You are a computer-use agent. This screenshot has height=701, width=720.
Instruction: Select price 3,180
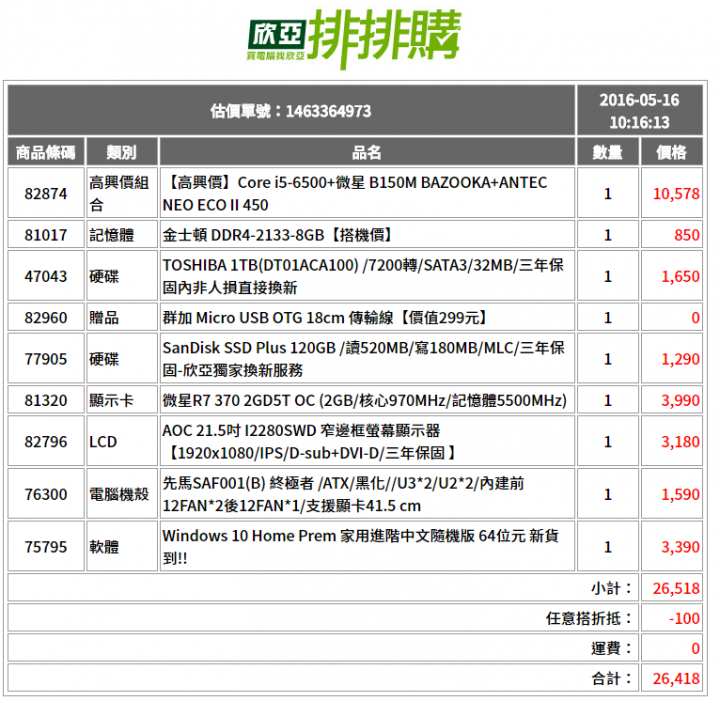pyautogui.click(x=681, y=441)
